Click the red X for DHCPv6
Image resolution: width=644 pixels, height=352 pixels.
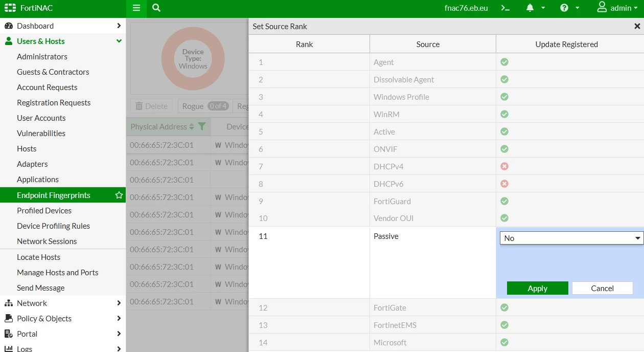click(x=504, y=184)
